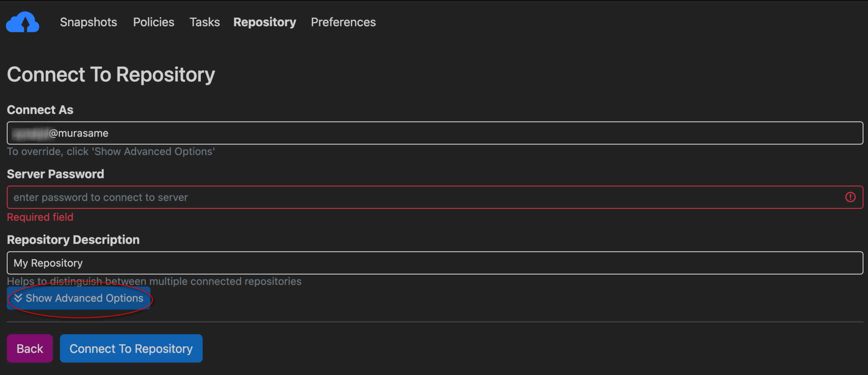Go to the Policies section

[154, 22]
